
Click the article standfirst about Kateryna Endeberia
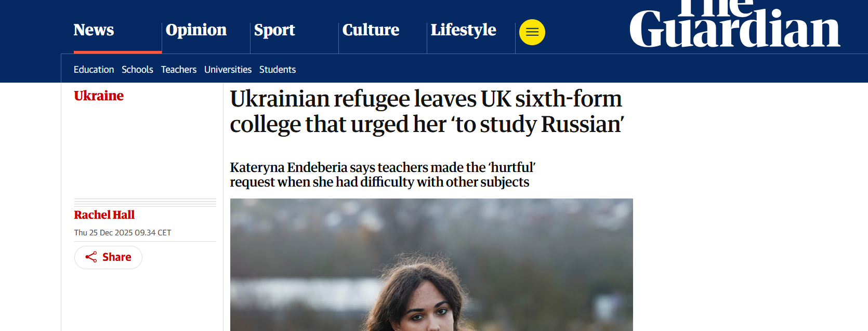point(382,175)
